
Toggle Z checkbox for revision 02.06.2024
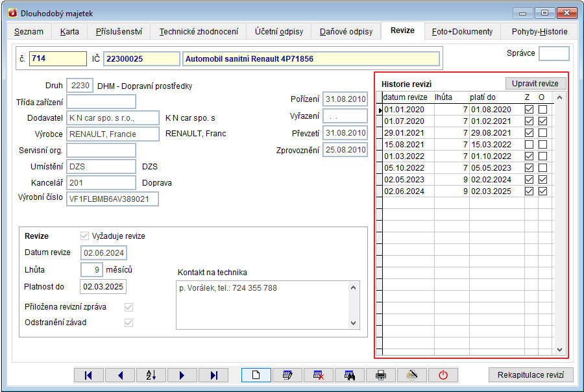[x=529, y=191]
